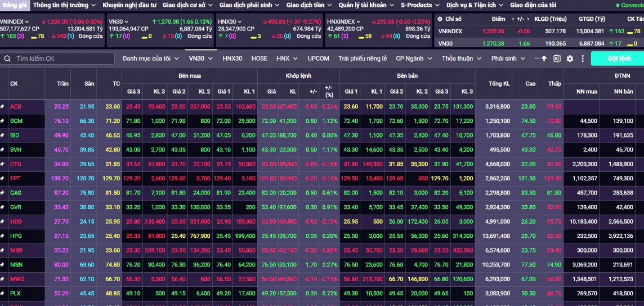Click the pin icon beside ACB

(x=3, y=107)
